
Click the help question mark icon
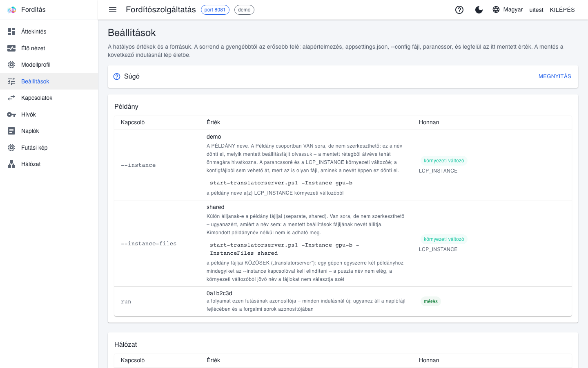tap(459, 10)
